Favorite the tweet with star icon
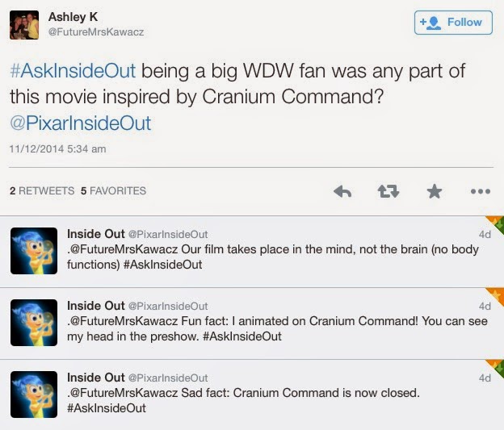Image resolution: width=504 pixels, height=430 pixels. (435, 191)
